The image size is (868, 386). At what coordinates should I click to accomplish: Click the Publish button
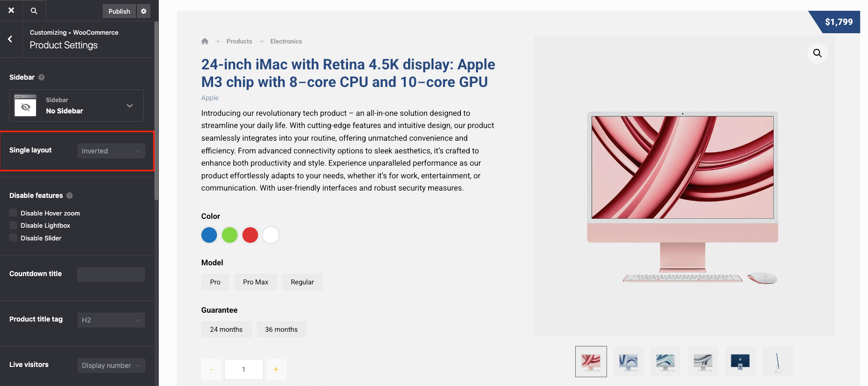(x=119, y=11)
